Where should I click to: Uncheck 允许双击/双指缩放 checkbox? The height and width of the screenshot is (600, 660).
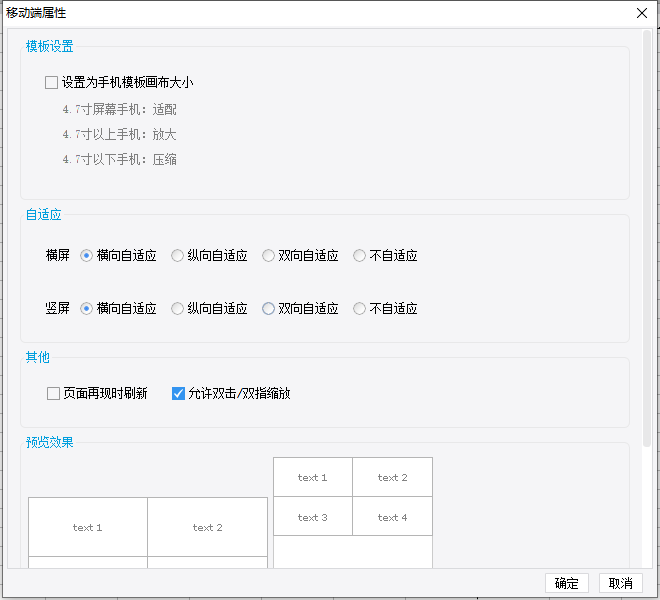[x=178, y=394]
